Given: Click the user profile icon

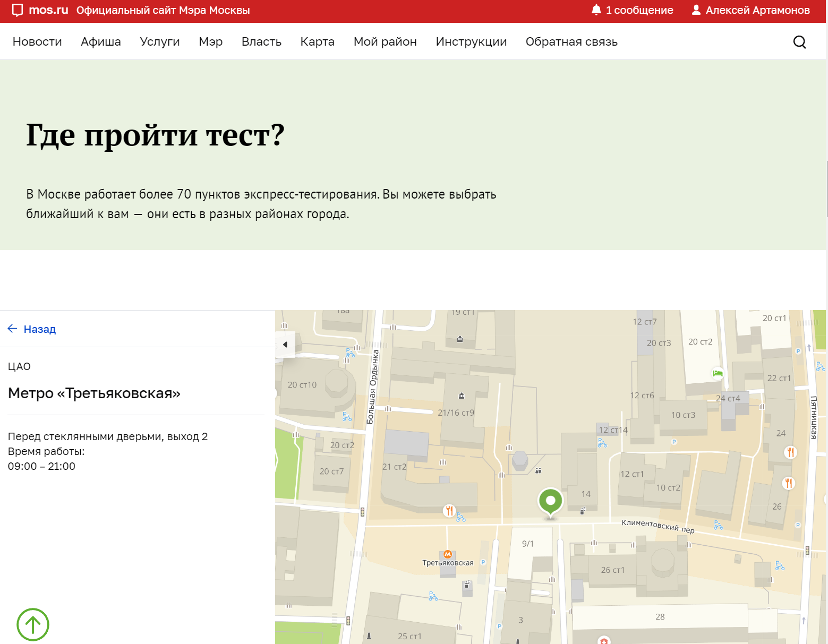Looking at the screenshot, I should point(696,10).
